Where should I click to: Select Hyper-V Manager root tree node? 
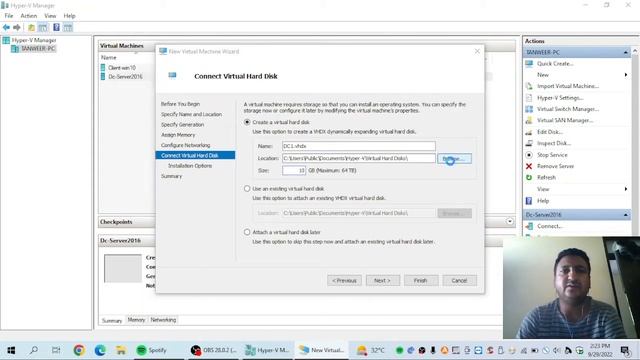pos(34,40)
